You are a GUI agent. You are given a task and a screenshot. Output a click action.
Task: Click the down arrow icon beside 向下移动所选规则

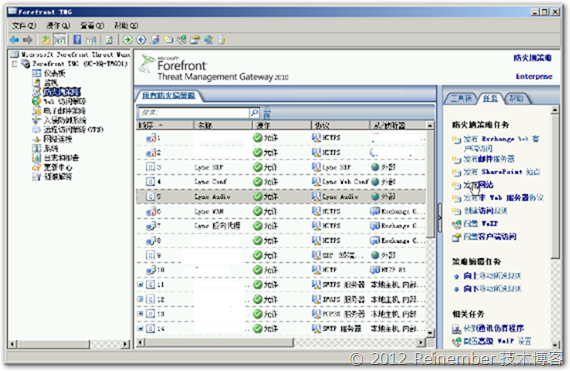pos(457,289)
